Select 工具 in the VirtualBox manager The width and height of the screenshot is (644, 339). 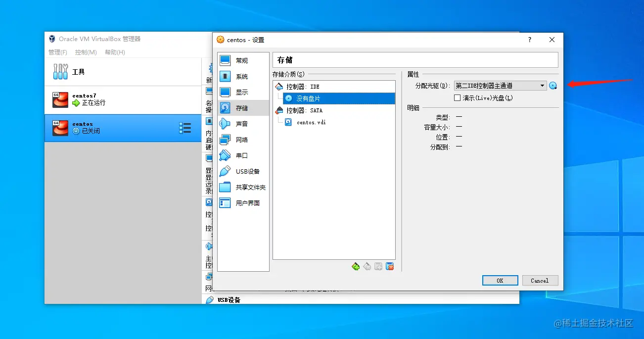(123, 72)
